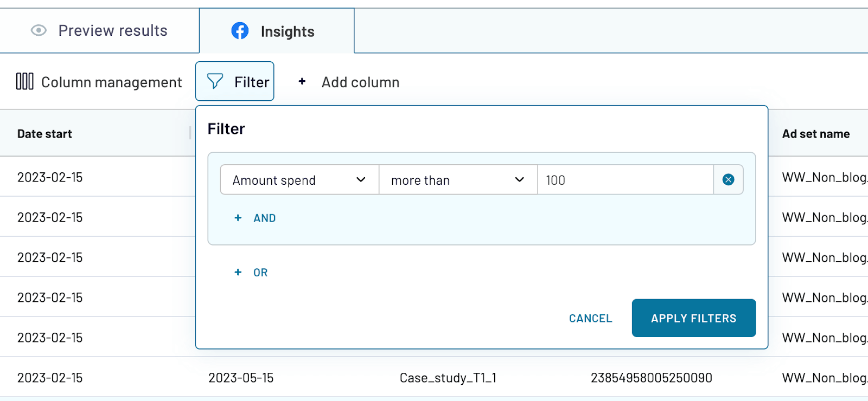Click the plus icon beside Add column
Viewport: 868px width, 401px height.
coord(302,81)
